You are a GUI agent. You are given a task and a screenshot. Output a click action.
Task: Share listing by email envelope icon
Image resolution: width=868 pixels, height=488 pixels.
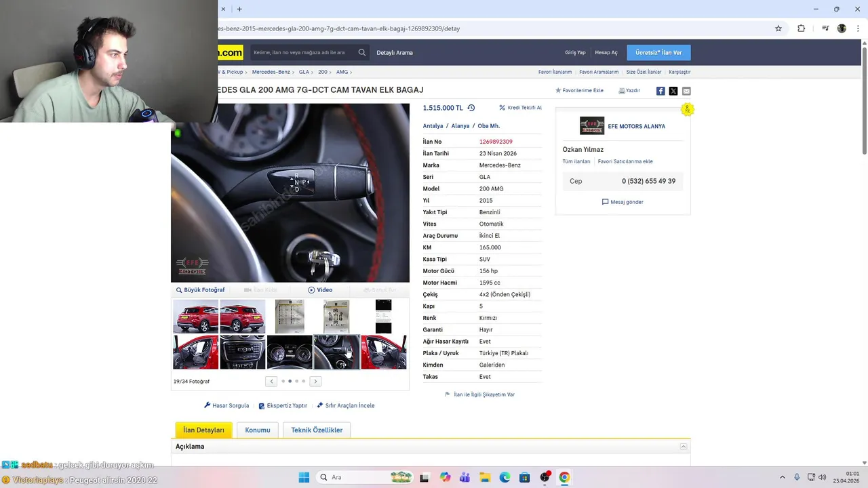686,91
